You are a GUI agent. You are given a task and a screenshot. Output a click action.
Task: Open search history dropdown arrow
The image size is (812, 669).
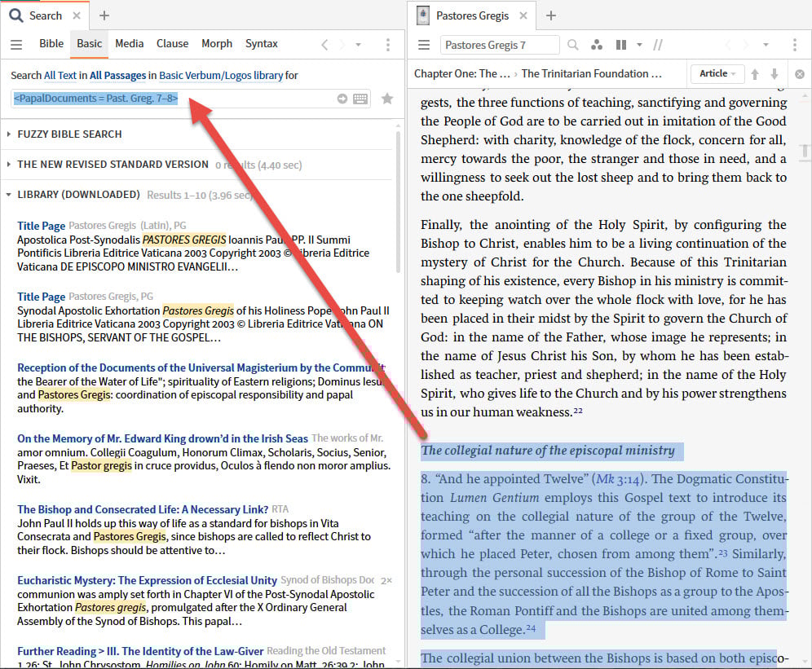358,45
